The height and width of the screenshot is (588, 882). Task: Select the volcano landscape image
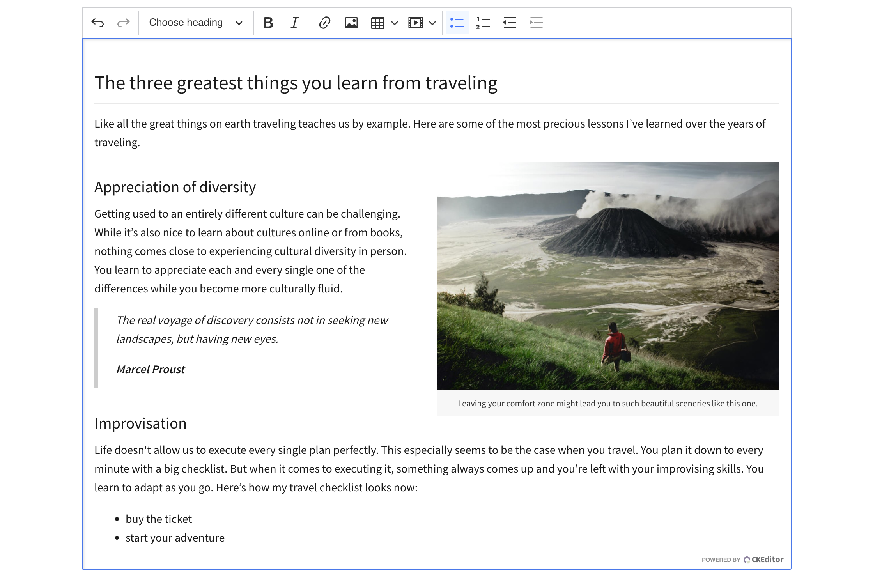tap(607, 275)
